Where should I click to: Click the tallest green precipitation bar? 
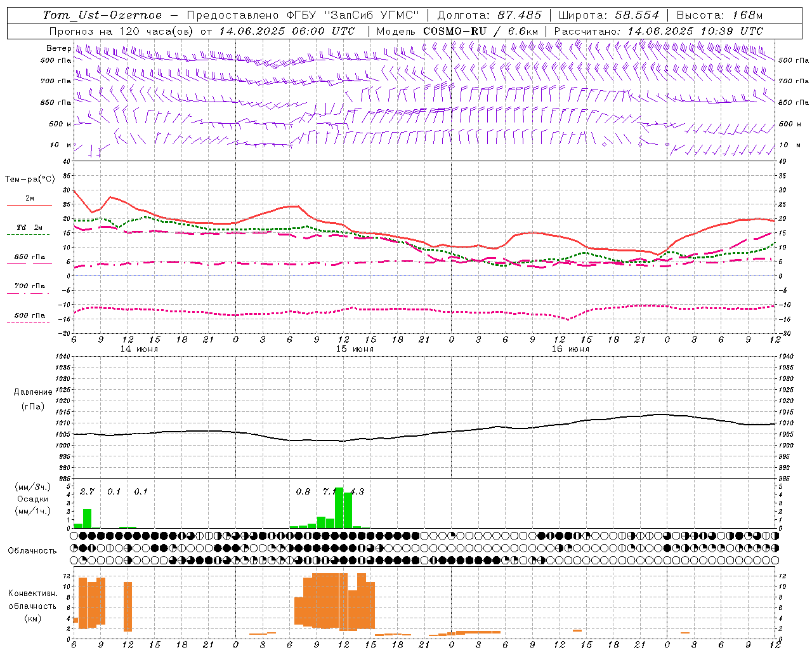click(339, 508)
